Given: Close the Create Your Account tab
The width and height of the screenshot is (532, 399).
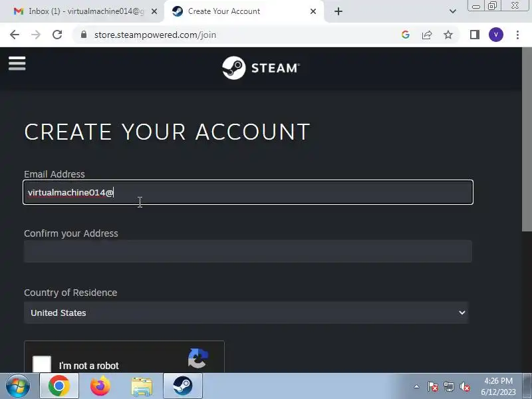Looking at the screenshot, I should pos(313,11).
